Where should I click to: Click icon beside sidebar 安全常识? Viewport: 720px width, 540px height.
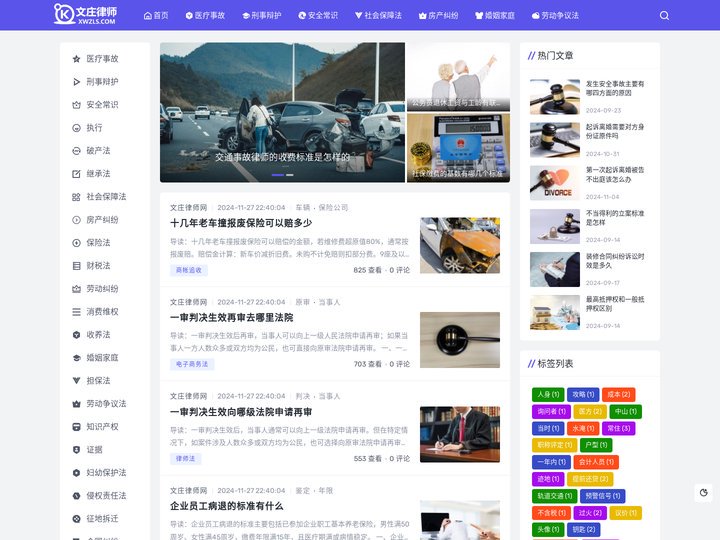(76, 105)
